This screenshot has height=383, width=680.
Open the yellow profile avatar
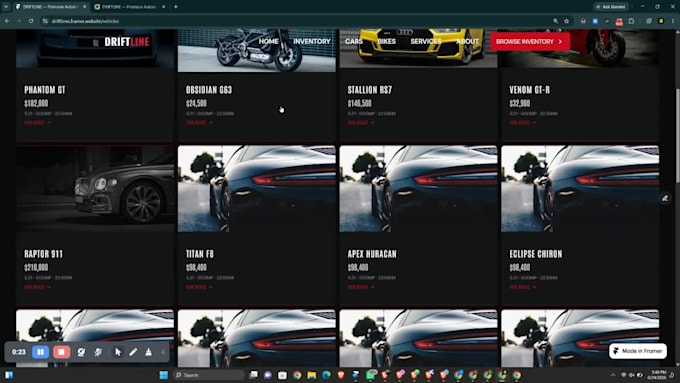(x=660, y=21)
